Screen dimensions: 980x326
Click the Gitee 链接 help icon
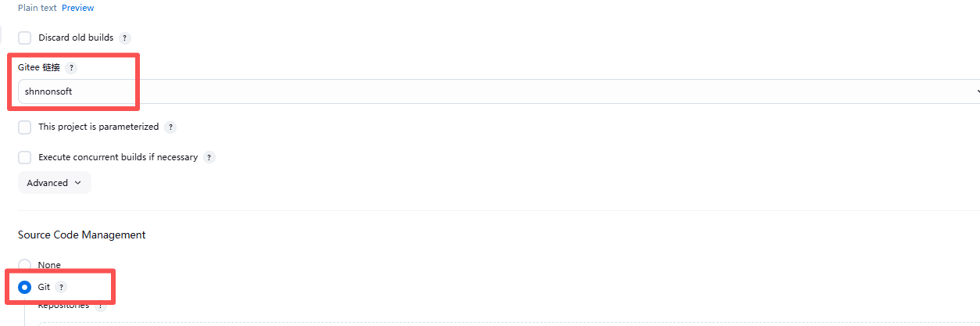tap(71, 68)
